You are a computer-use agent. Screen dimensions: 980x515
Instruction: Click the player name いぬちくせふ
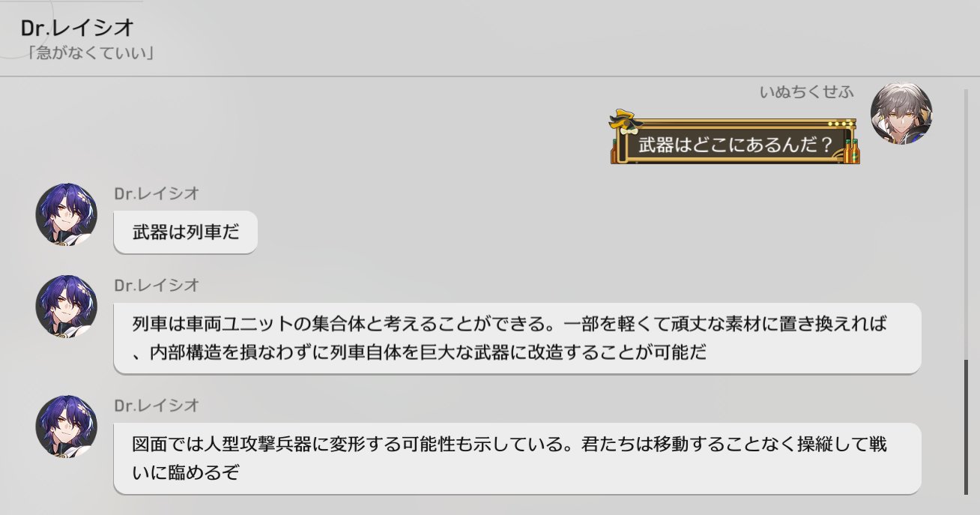coord(807,92)
